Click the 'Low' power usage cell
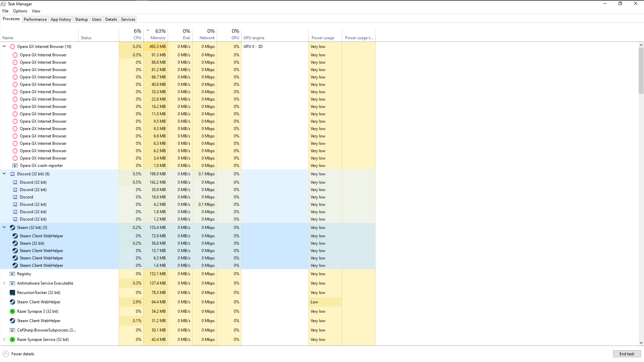 [x=325, y=302]
